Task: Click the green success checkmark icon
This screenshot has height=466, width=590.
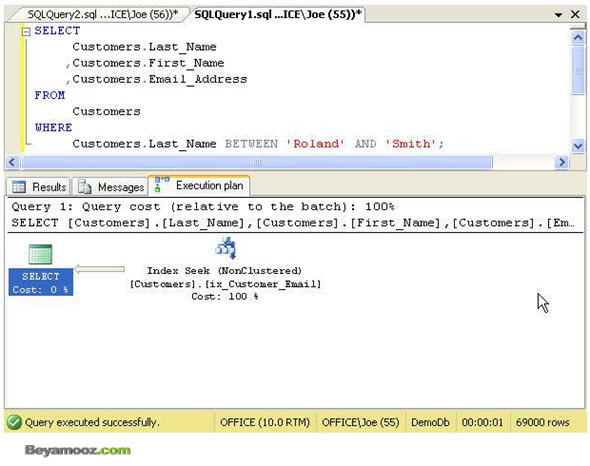Action: [x=14, y=422]
